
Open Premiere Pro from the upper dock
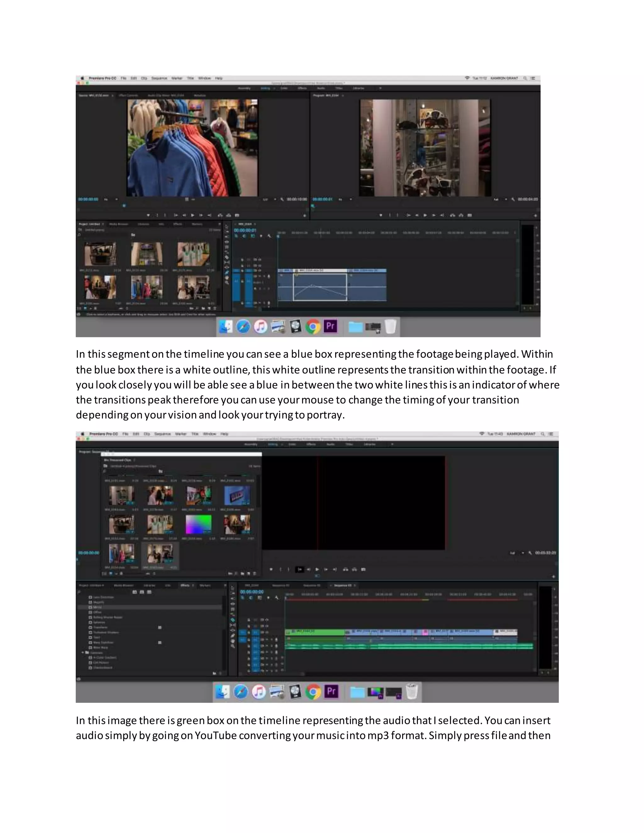pyautogui.click(x=330, y=327)
